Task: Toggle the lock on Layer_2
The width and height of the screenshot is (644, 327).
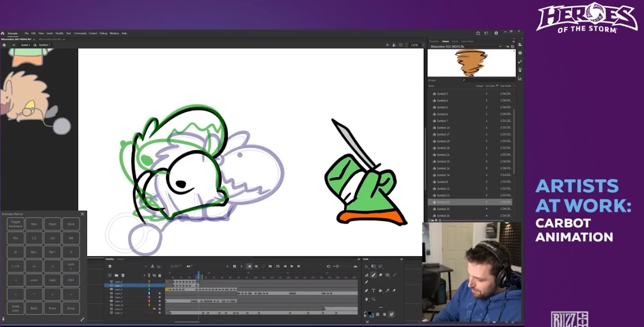Action: 160,313
